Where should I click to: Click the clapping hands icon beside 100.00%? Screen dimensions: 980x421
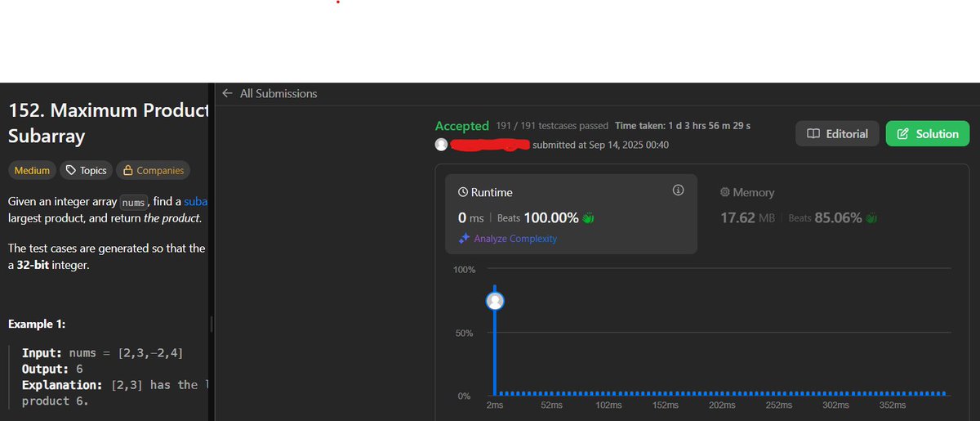[588, 218]
